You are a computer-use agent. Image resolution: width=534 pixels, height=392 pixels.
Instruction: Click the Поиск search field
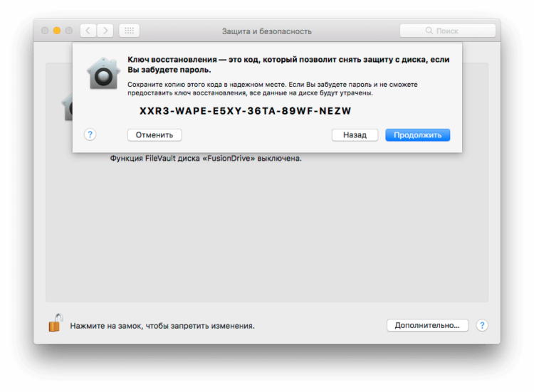tap(447, 31)
